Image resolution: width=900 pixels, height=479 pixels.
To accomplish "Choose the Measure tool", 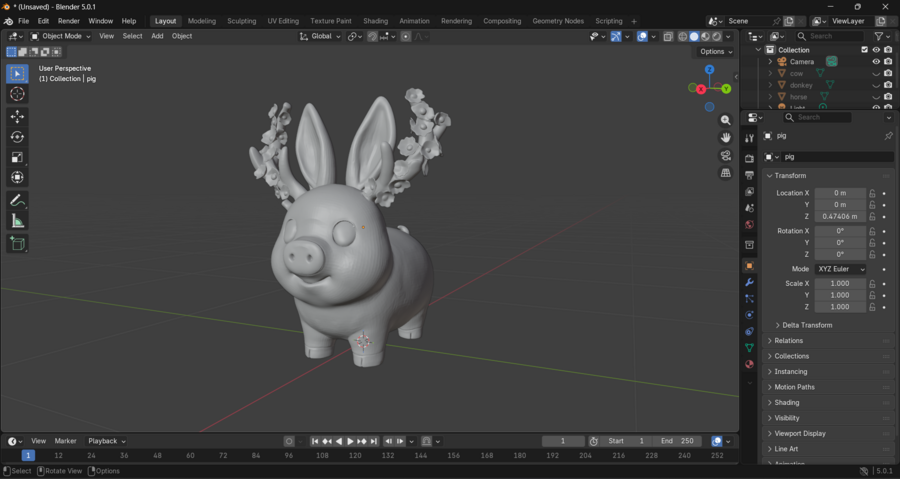I will tap(17, 221).
